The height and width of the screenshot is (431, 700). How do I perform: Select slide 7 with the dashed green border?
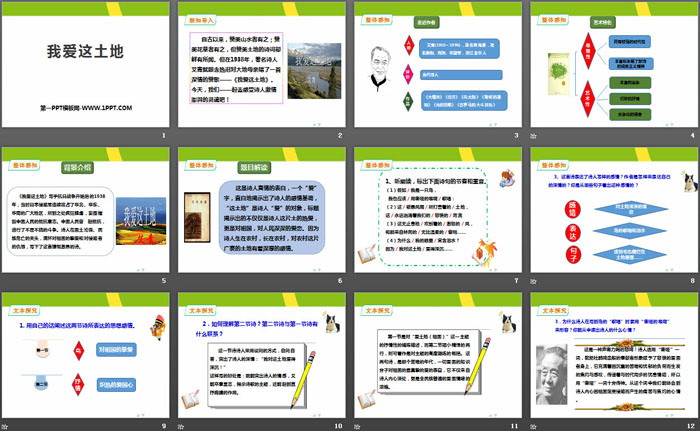click(438, 210)
